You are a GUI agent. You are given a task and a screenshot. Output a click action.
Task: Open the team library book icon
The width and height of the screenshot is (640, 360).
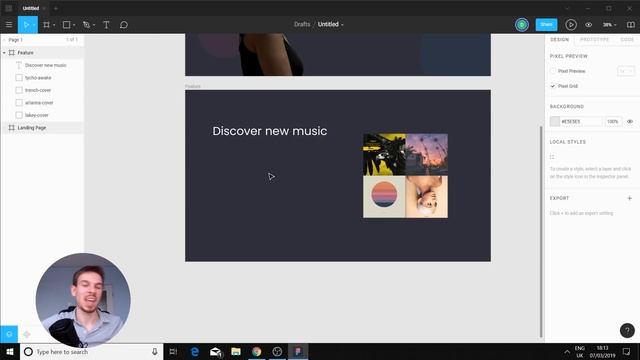tap(631, 25)
